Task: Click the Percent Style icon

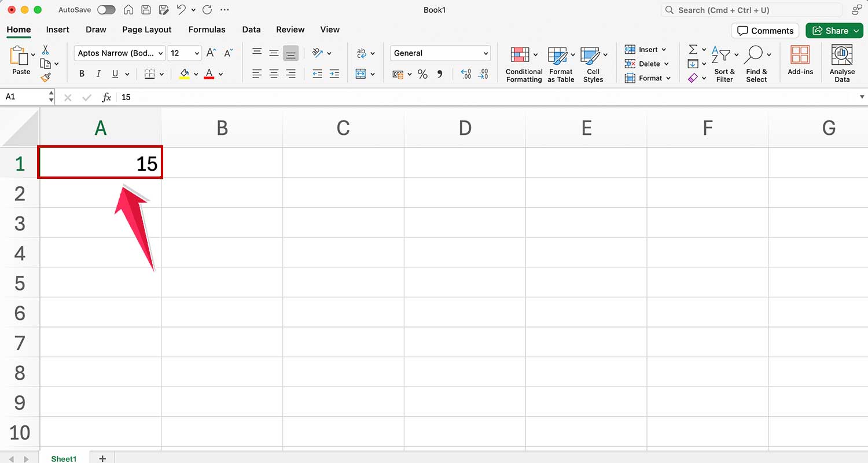Action: (422, 74)
